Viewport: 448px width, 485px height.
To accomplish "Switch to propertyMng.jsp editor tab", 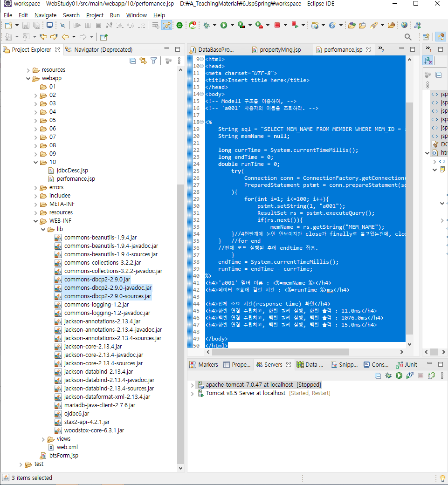I will click(x=276, y=49).
